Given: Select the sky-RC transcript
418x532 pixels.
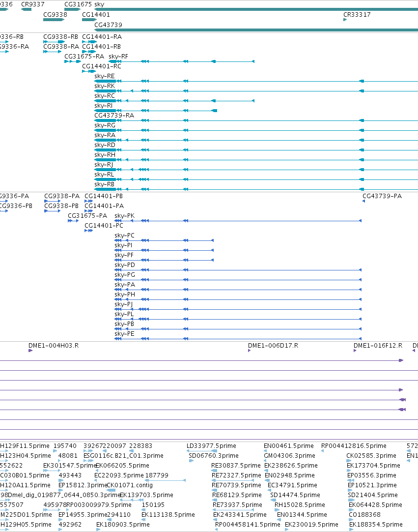Looking at the screenshot, I should 105,96.
